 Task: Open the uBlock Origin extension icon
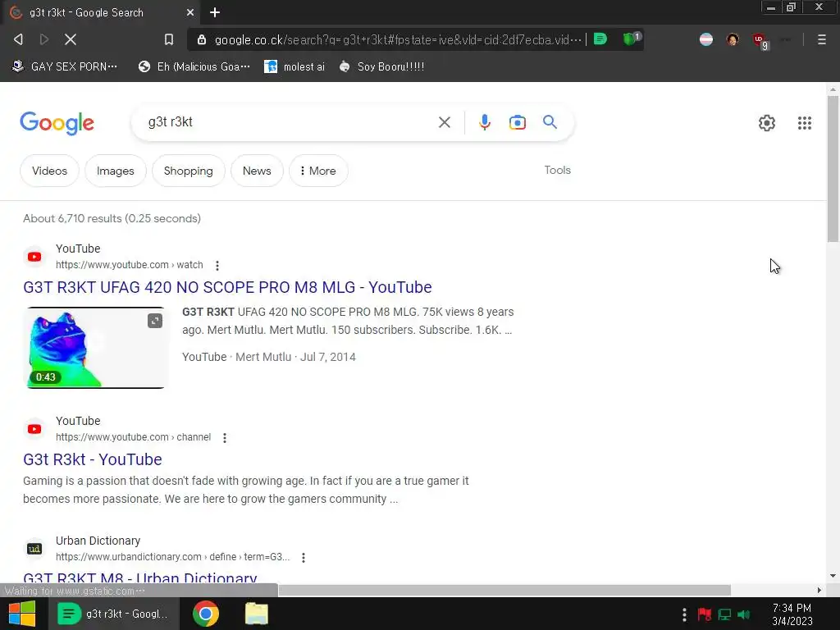pyautogui.click(x=760, y=40)
